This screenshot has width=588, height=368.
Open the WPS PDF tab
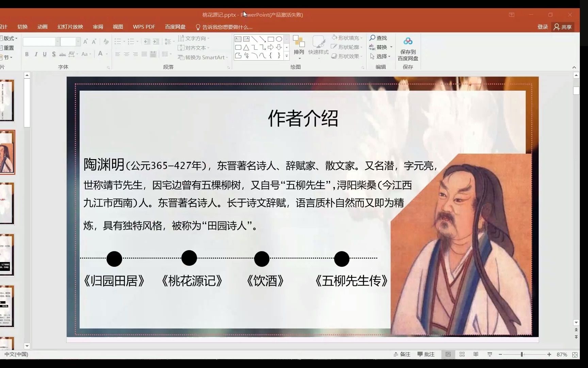[144, 27]
